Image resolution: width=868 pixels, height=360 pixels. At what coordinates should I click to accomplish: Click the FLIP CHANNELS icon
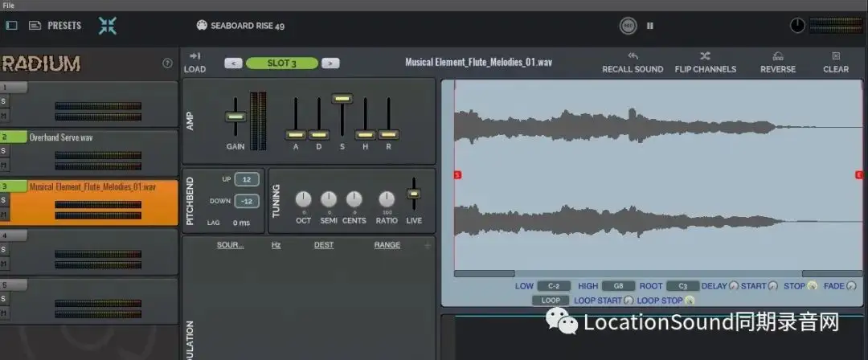coord(705,56)
